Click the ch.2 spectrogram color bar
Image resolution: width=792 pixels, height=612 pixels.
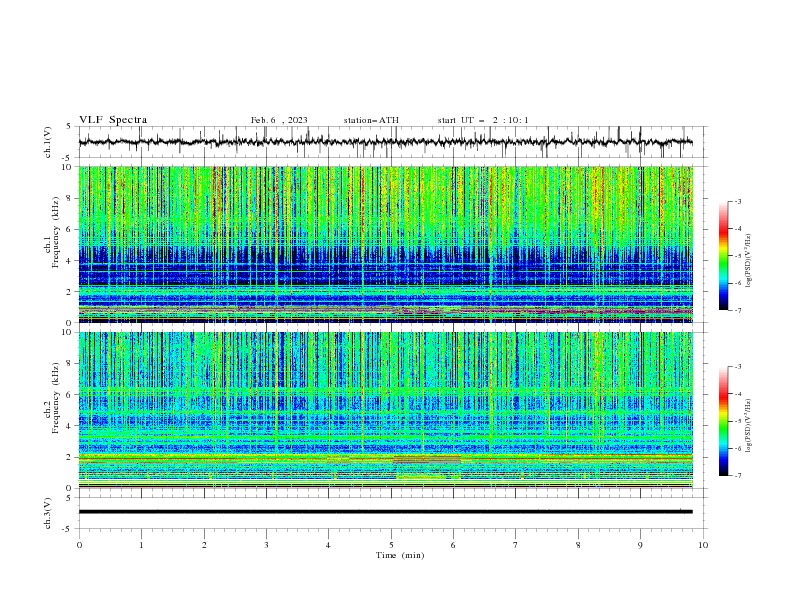click(x=724, y=421)
